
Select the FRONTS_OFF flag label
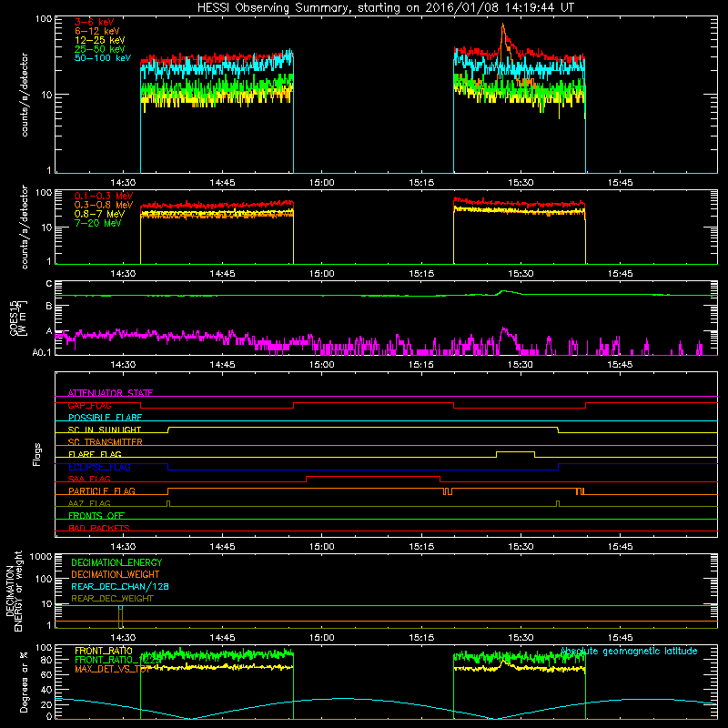tap(96, 515)
